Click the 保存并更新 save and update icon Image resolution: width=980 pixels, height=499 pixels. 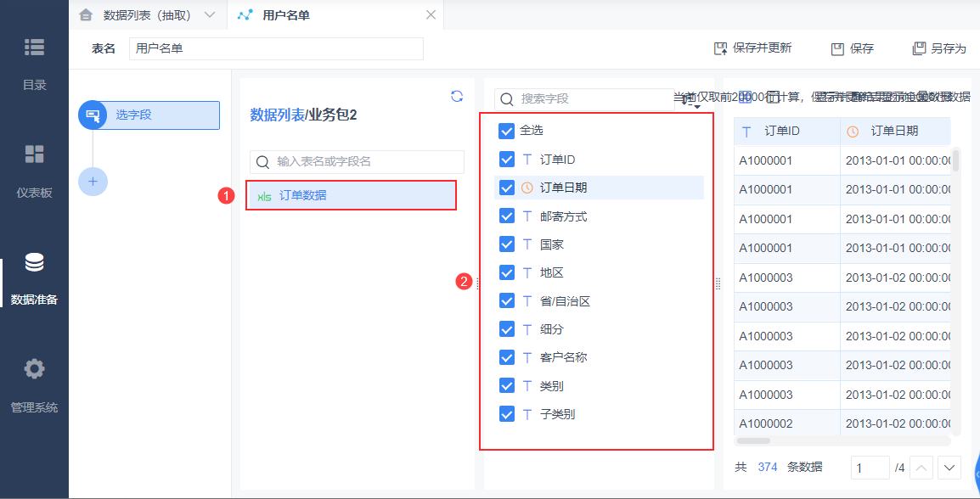click(x=721, y=48)
